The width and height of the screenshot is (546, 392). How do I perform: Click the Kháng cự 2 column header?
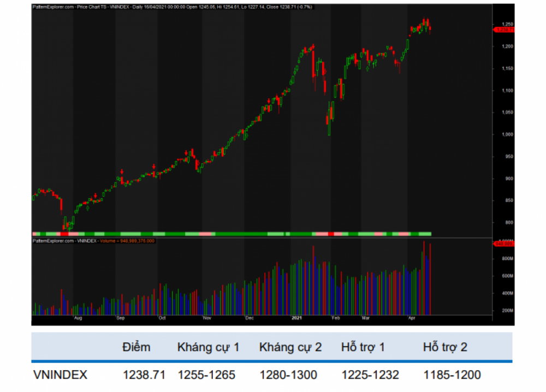pos(290,347)
